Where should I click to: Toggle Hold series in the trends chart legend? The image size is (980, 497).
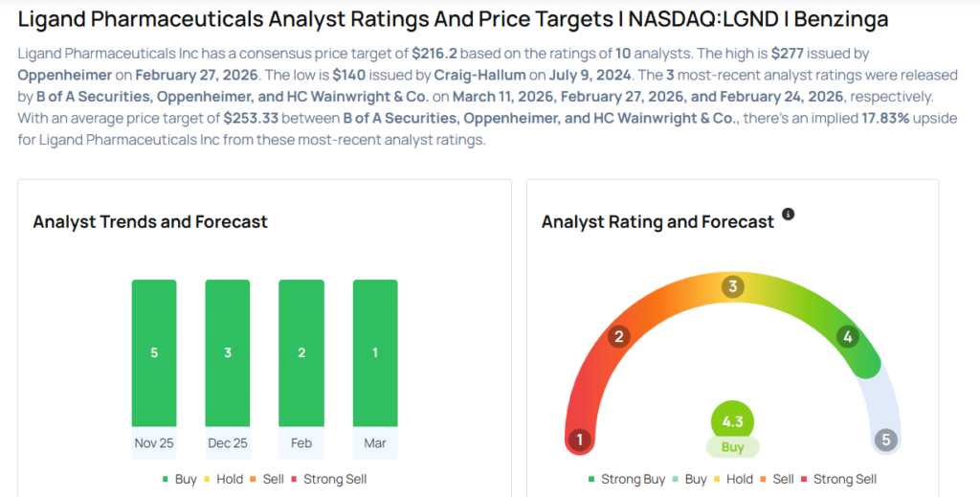(224, 479)
